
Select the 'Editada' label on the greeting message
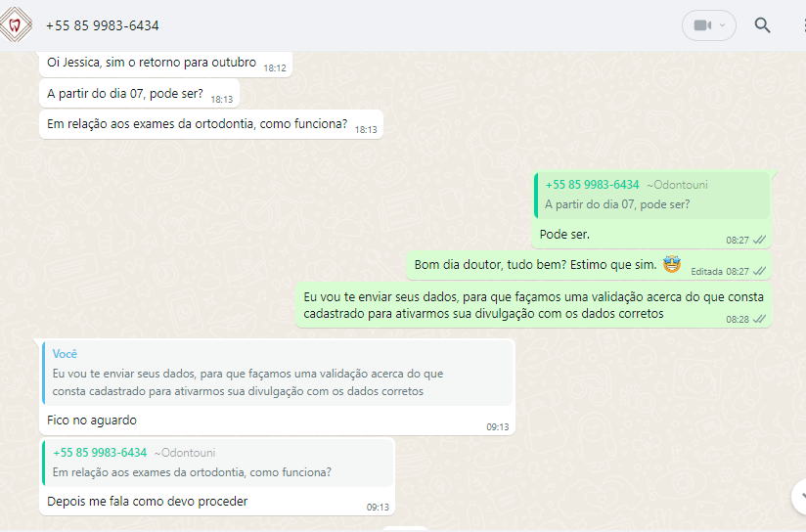coord(706,272)
